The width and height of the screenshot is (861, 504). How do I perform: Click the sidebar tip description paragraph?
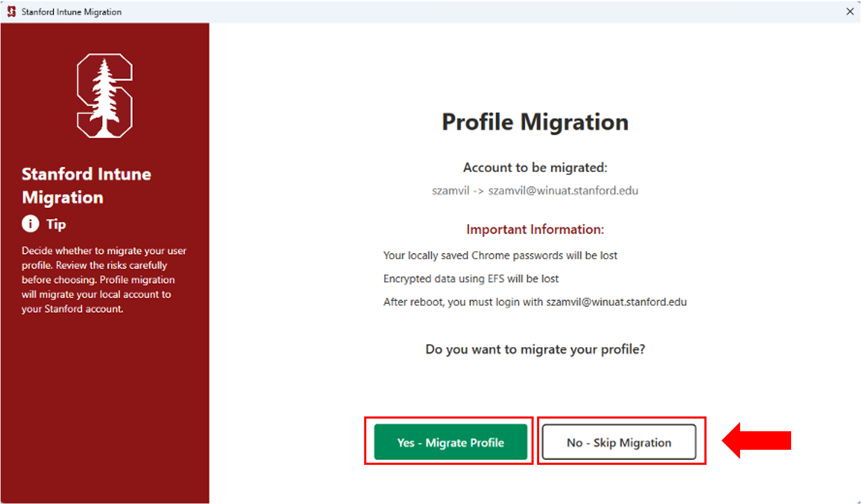coord(104,280)
